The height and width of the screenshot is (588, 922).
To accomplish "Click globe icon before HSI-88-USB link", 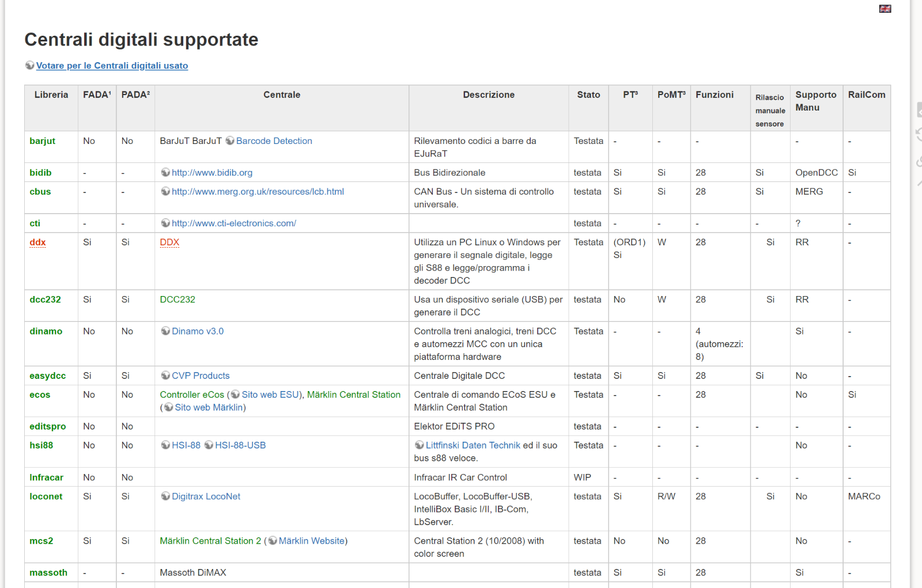I will 209,445.
